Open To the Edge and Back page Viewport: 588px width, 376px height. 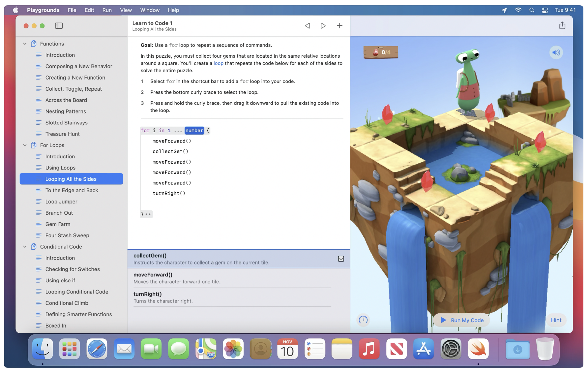coord(71,190)
